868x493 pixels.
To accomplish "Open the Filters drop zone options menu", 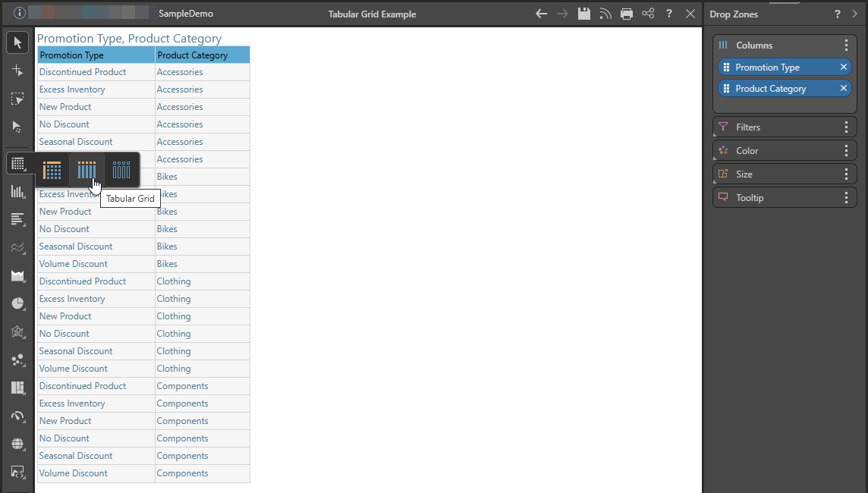I will click(847, 127).
